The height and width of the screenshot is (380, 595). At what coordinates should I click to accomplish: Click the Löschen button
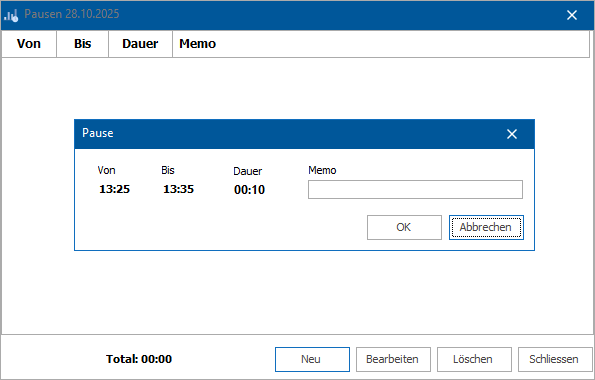click(x=474, y=359)
